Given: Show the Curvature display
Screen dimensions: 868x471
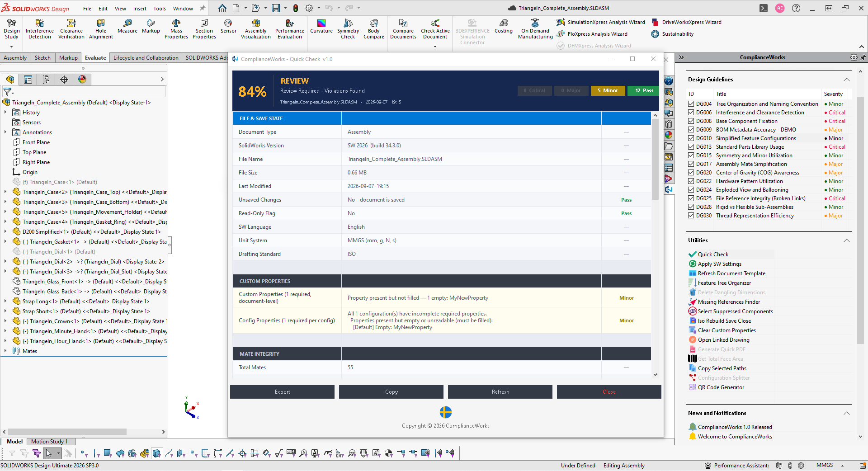Looking at the screenshot, I should 321,26.
